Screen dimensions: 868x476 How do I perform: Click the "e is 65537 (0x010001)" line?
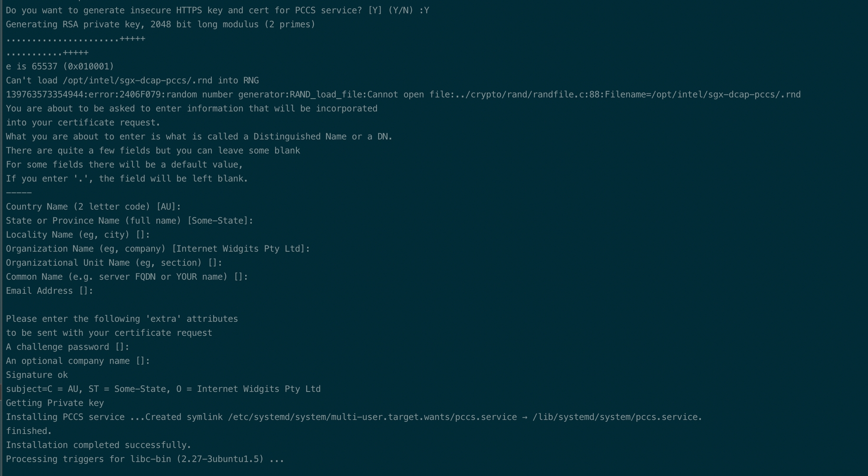[x=60, y=66]
